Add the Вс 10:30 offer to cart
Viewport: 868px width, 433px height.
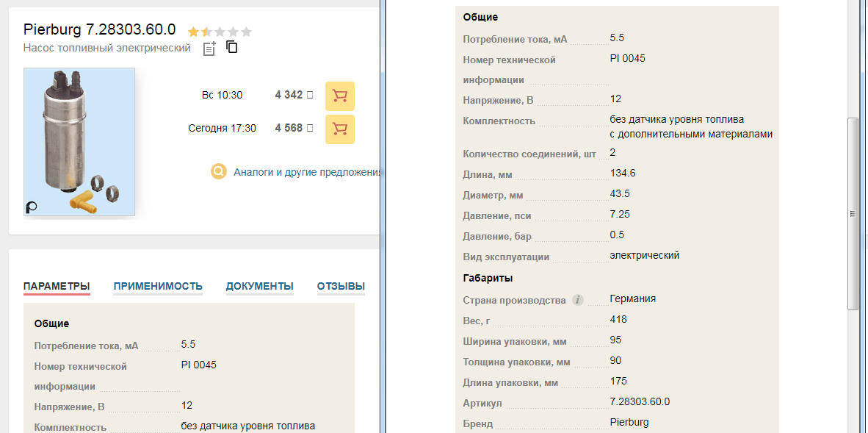[x=339, y=96]
